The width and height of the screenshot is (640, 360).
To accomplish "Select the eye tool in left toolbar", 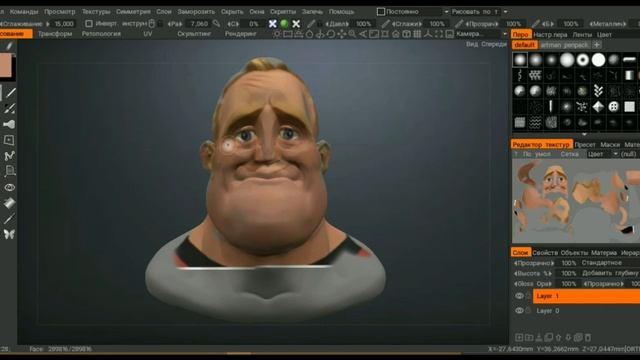I will click(9, 187).
